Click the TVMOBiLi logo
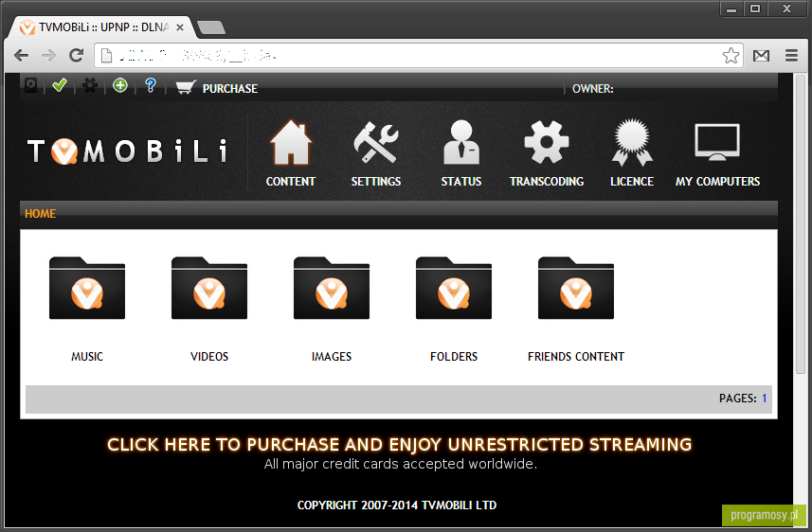The image size is (812, 532). pos(127,151)
